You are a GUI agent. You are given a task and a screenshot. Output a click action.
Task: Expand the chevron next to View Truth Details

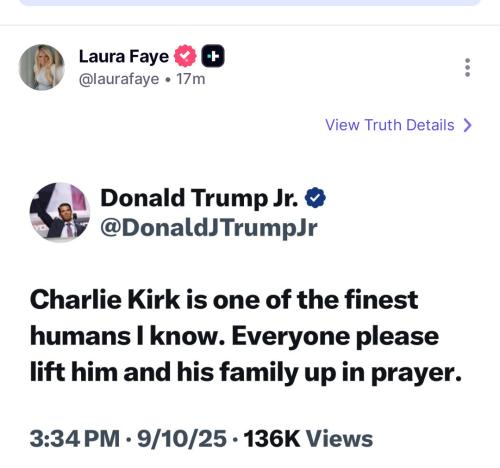(468, 125)
